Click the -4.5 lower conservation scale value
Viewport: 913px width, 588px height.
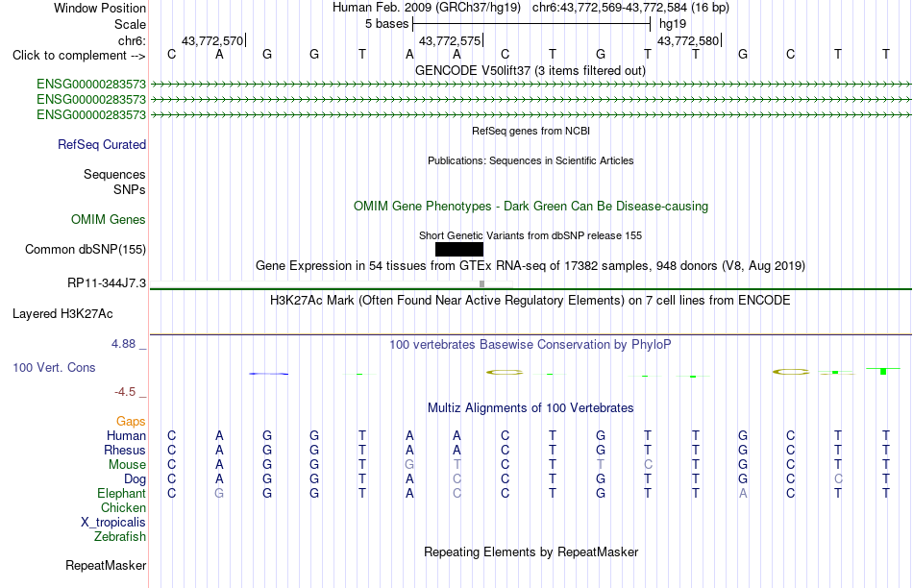click(125, 392)
